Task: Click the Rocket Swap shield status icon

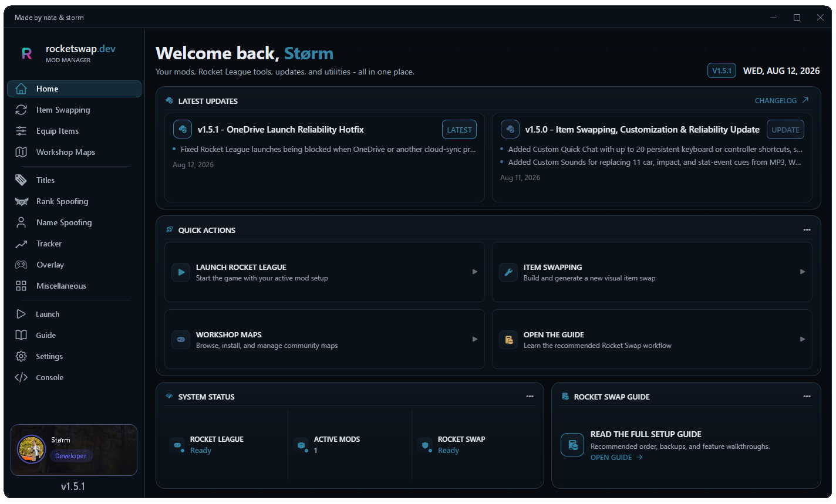Action: [x=426, y=445]
